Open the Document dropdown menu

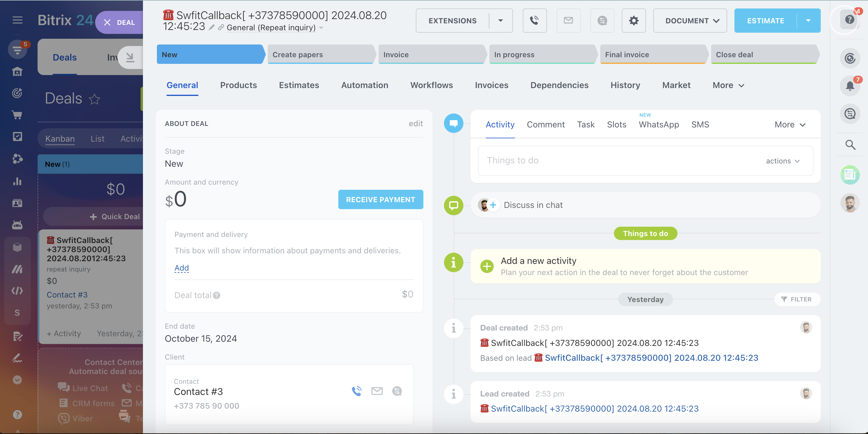click(690, 21)
